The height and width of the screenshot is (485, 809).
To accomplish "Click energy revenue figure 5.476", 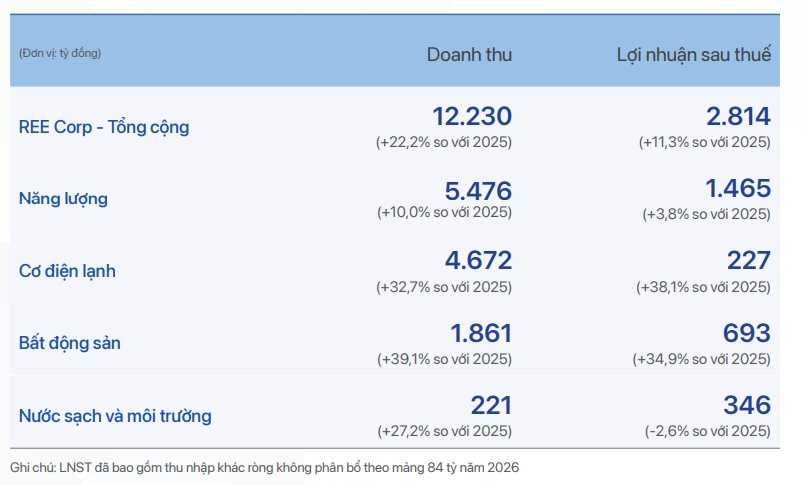I will point(477,190).
